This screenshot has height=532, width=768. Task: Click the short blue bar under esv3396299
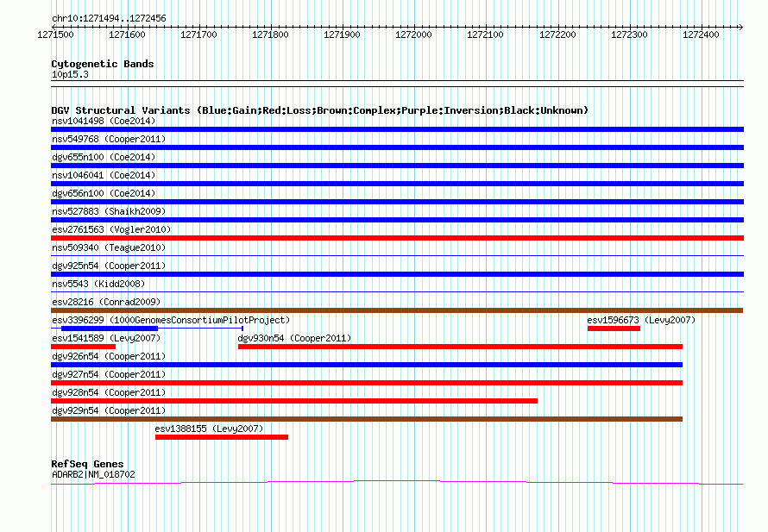pyautogui.click(x=110, y=329)
